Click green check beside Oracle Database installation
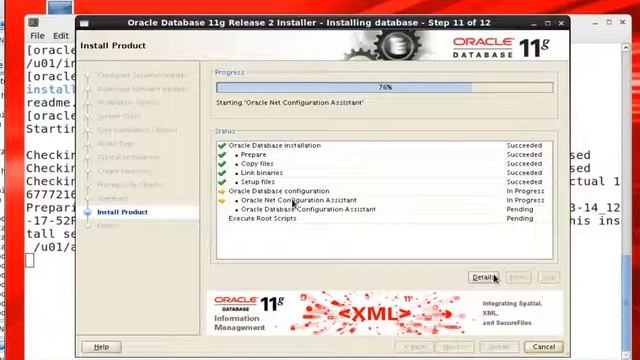 pos(222,146)
